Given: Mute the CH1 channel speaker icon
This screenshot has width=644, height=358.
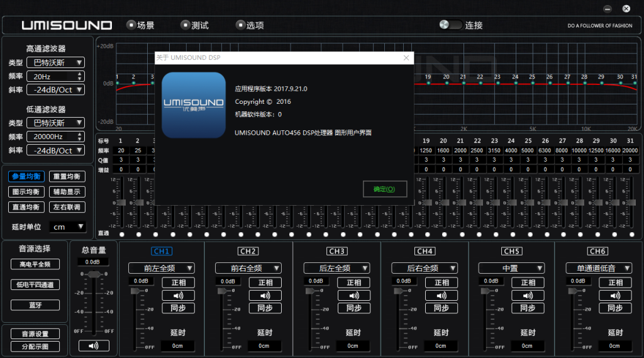Looking at the screenshot, I should coord(178,296).
